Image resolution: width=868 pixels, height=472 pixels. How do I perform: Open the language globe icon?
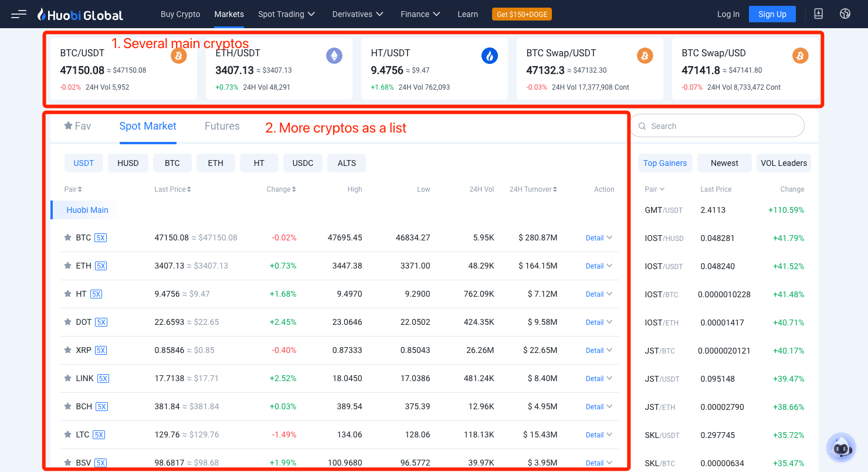pos(845,14)
